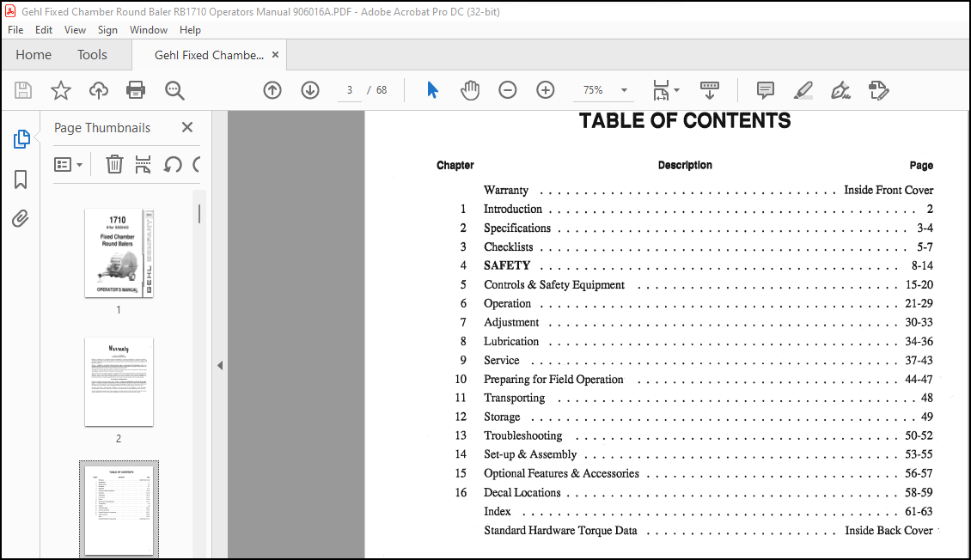Close the Page Thumbnails panel
Screen dimensions: 971x560
(x=187, y=127)
